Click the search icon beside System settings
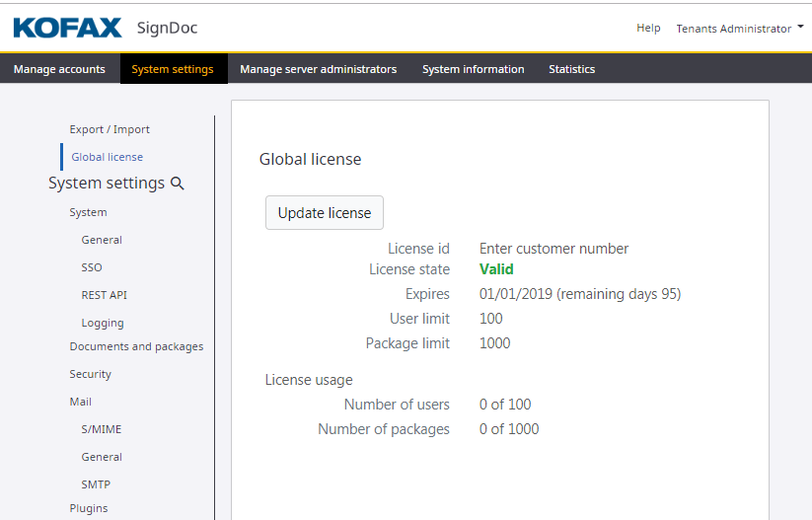Viewport: 812px width, 520px height. pos(178,184)
